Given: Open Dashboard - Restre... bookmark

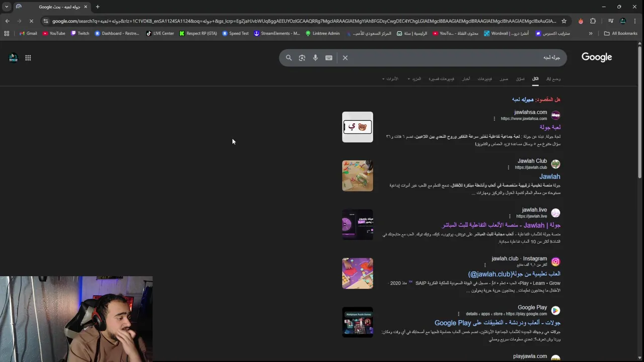Looking at the screenshot, I should [117, 33].
